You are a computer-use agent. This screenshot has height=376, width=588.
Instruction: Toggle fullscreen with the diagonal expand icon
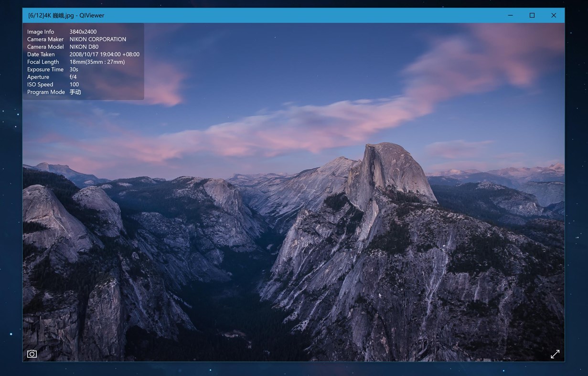click(x=555, y=354)
